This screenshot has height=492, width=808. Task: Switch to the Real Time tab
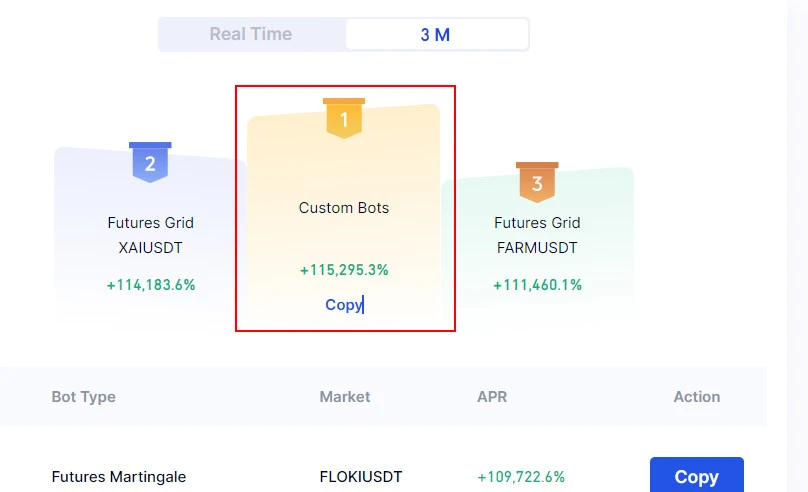pyautogui.click(x=251, y=34)
